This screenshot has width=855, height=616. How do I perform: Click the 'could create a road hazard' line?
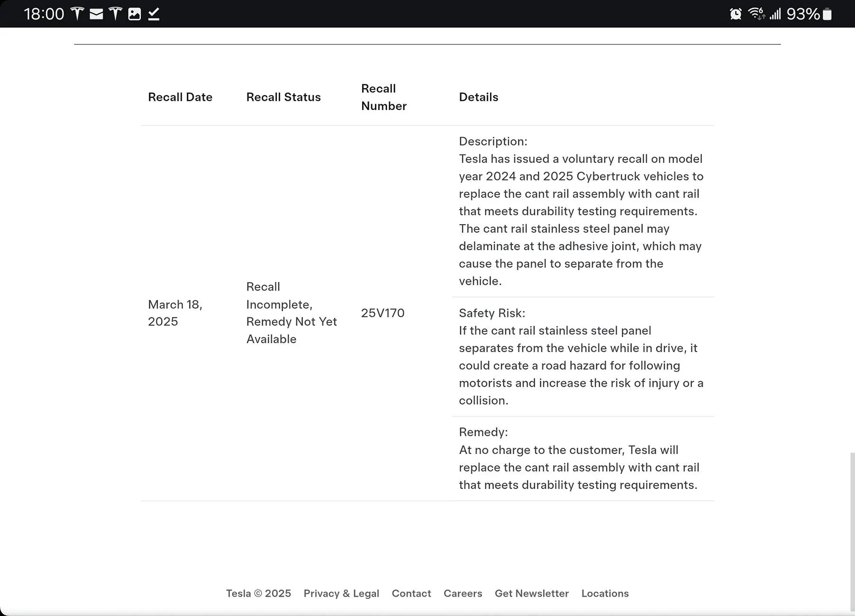[x=569, y=365]
